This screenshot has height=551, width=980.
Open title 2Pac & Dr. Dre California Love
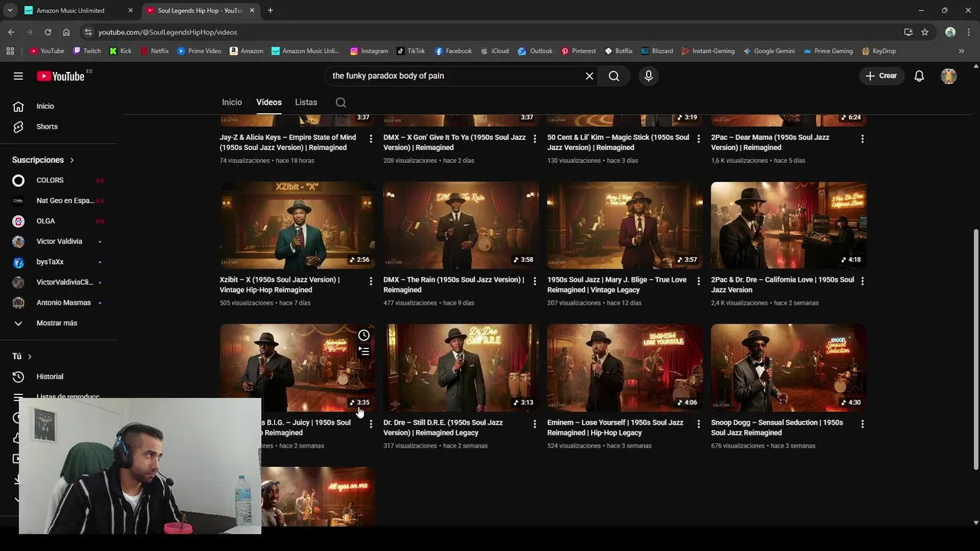(782, 285)
